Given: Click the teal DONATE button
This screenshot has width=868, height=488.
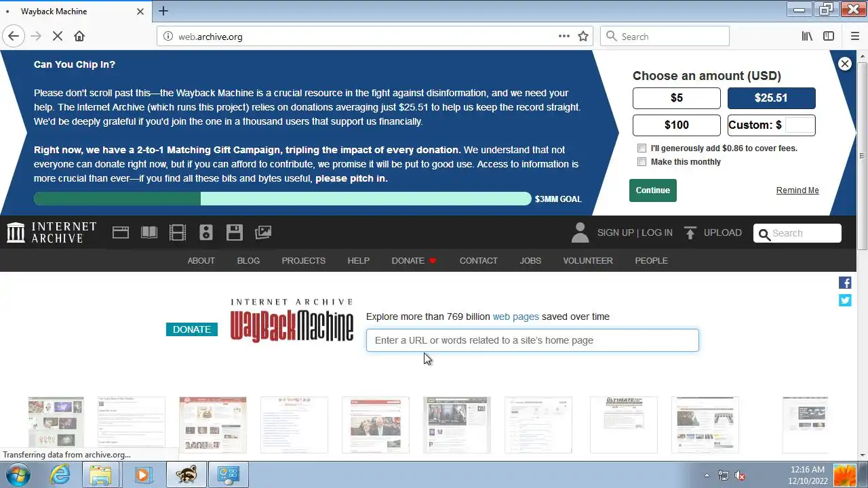Looking at the screenshot, I should (192, 329).
